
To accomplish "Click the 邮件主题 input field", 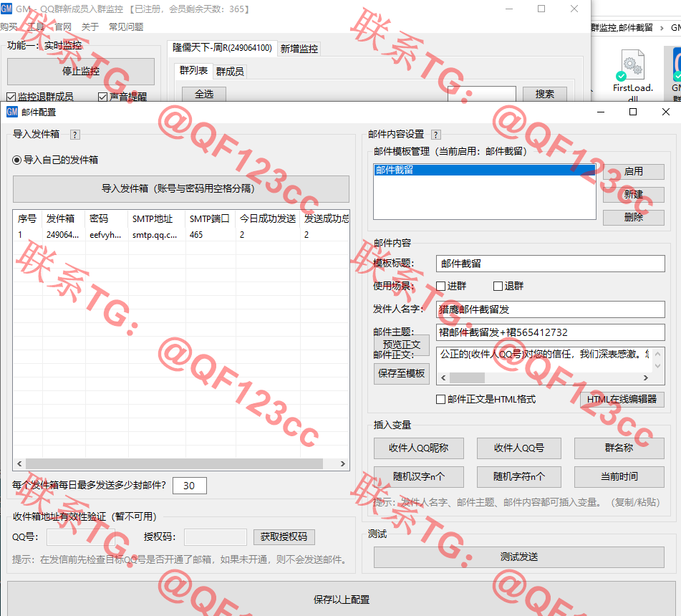I will [550, 332].
